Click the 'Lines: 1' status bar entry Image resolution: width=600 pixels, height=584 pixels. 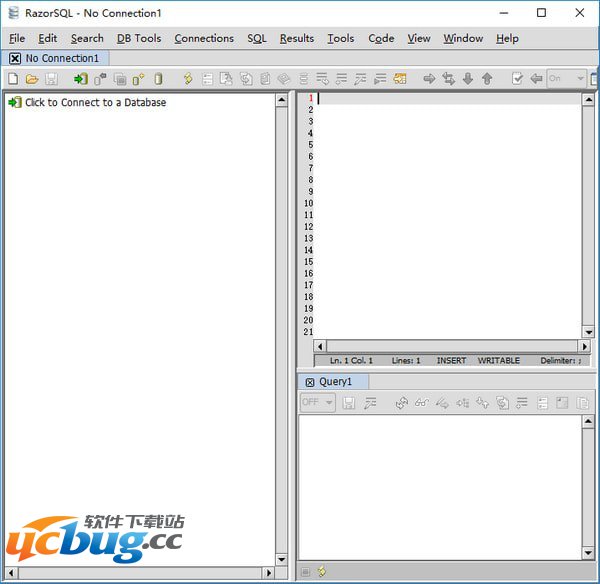tap(406, 361)
